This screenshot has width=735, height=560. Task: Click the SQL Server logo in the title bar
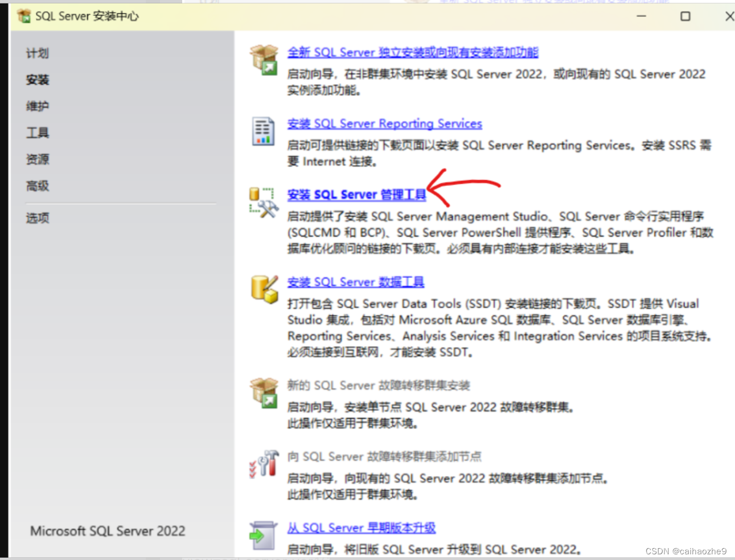coord(24,16)
